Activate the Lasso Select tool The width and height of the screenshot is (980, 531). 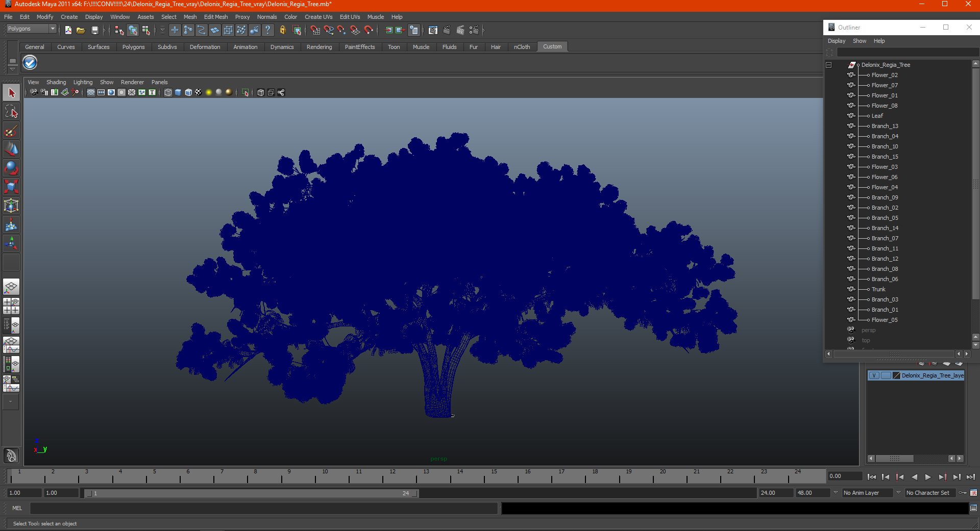(x=11, y=112)
